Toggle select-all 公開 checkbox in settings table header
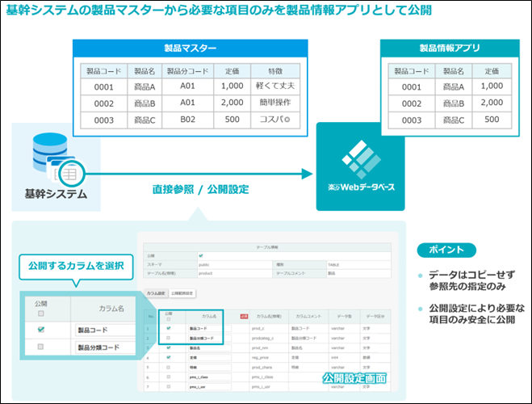532x404 pixels. (x=169, y=319)
